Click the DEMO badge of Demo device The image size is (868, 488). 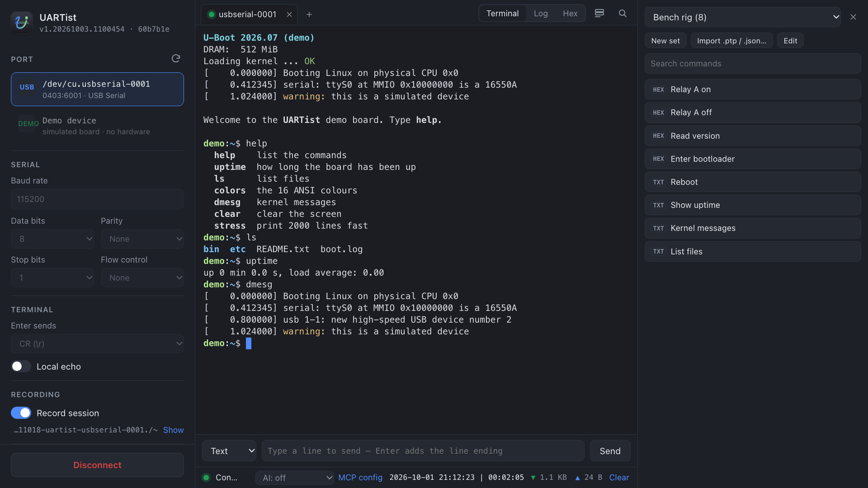click(28, 124)
